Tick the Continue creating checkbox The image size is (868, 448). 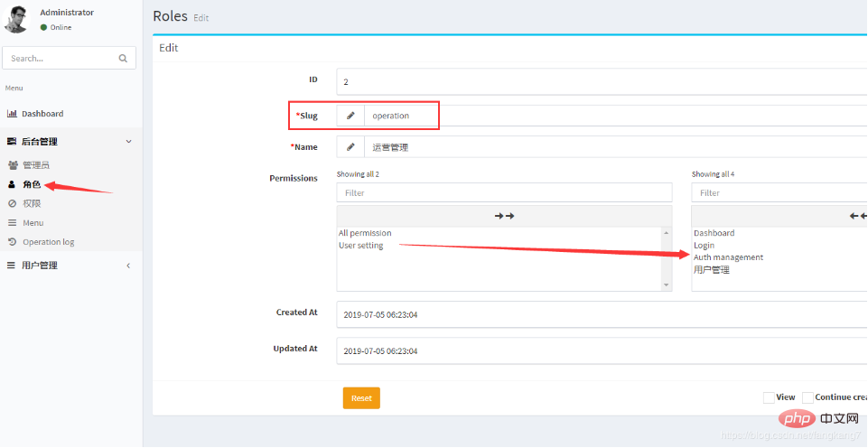807,397
